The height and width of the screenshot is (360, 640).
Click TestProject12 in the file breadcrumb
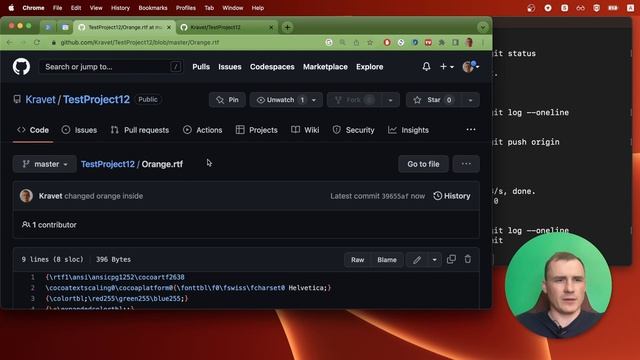click(108, 164)
